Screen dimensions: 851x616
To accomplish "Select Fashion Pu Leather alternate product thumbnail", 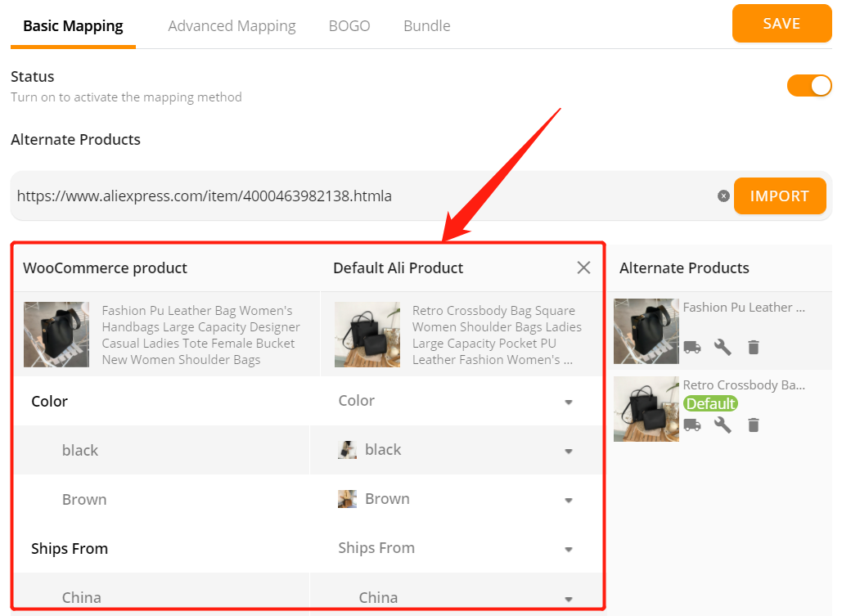I will (646, 331).
